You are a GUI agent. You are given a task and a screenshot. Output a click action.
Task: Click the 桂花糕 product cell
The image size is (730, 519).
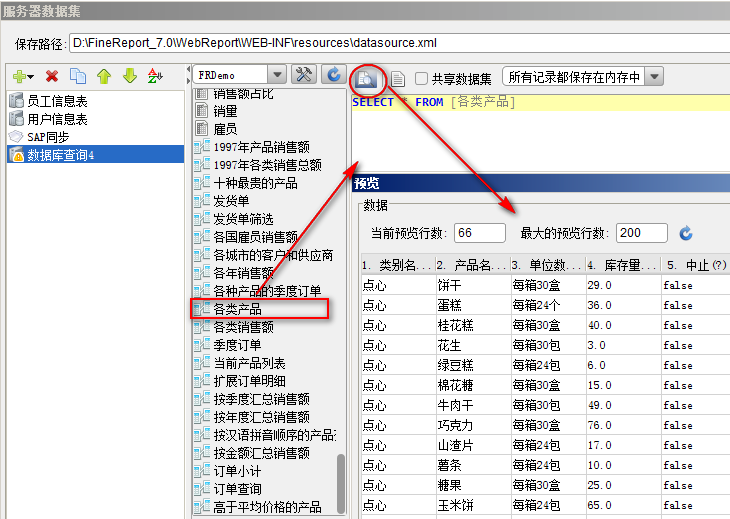473,325
